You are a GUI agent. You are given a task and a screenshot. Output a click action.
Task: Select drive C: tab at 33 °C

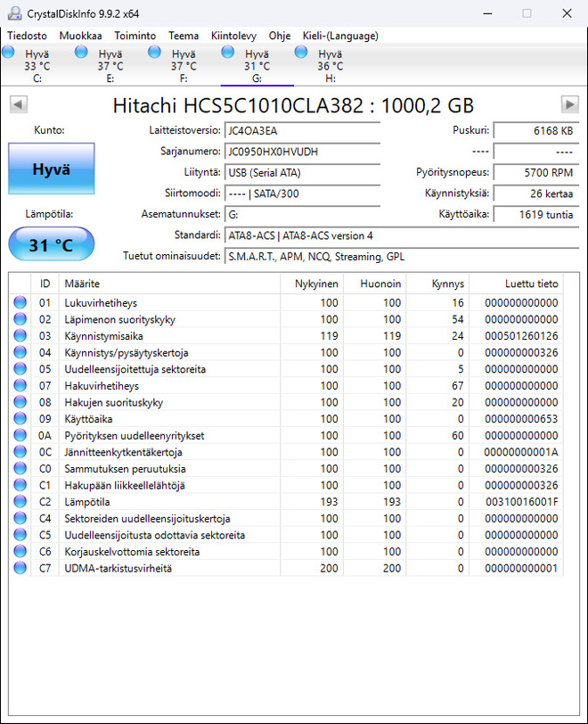pos(37,66)
